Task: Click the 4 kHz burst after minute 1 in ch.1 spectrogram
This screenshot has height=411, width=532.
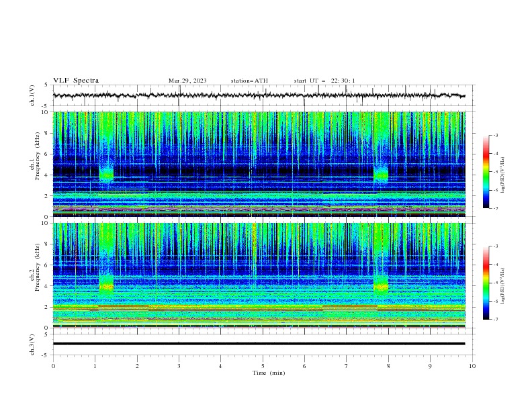Action: click(107, 174)
